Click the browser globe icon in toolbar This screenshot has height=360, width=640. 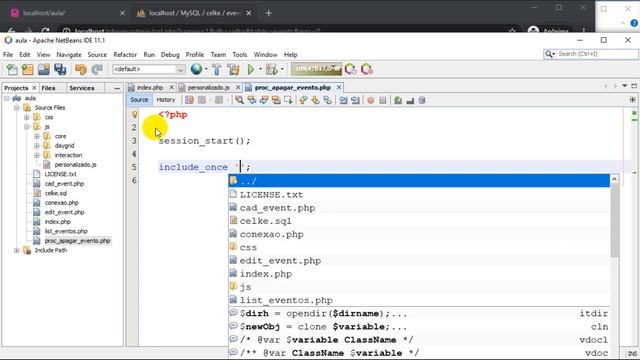click(x=196, y=69)
